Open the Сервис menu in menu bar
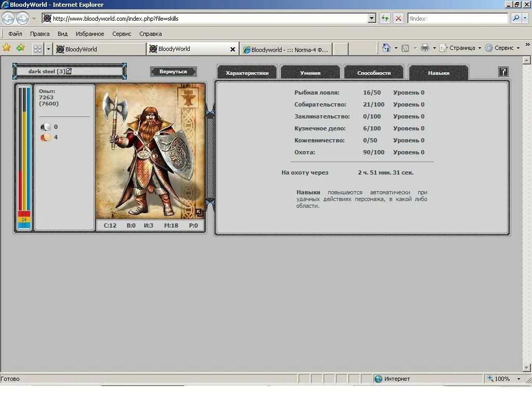The height and width of the screenshot is (399, 532). click(x=122, y=34)
